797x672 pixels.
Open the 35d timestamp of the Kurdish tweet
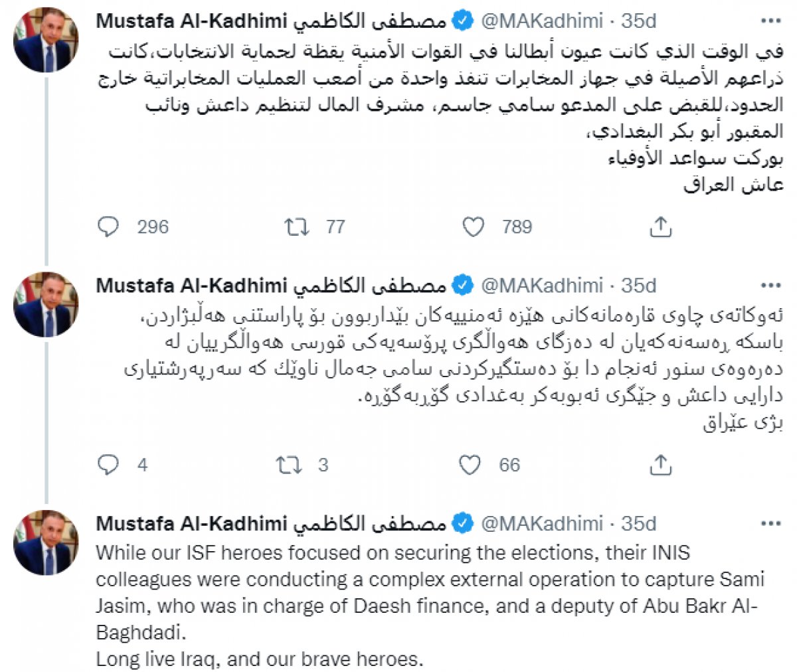coord(638,286)
